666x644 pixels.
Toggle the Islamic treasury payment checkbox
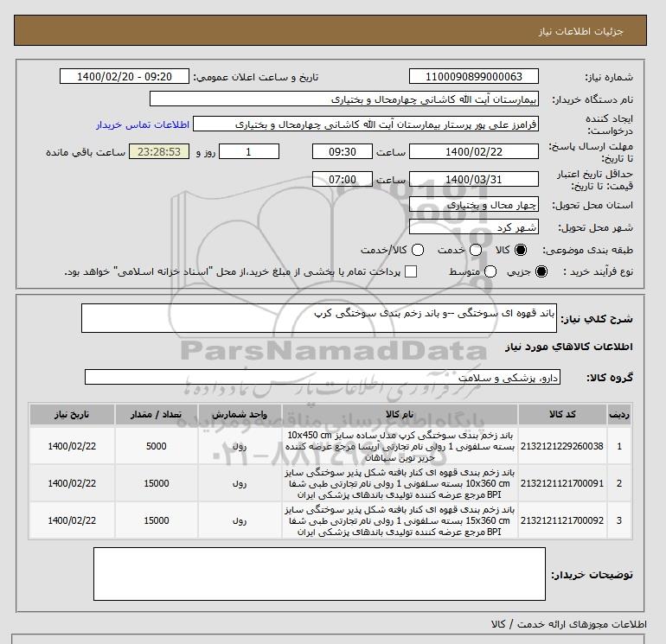pyautogui.click(x=411, y=271)
